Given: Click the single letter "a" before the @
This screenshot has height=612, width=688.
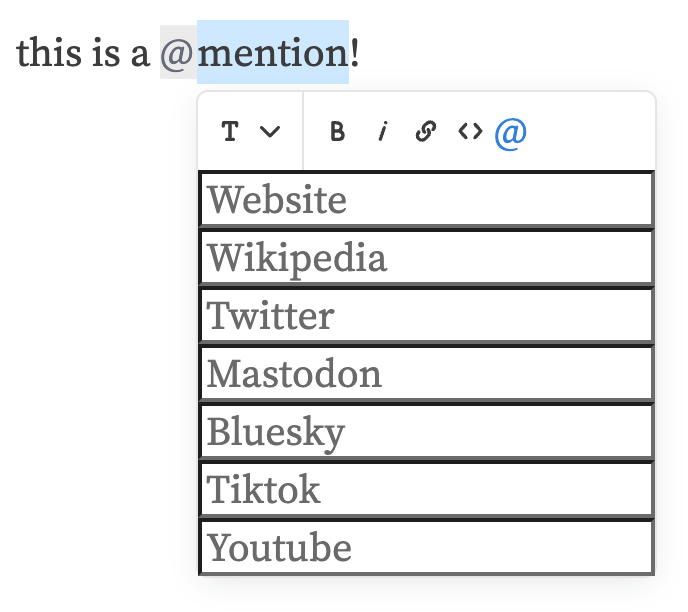Looking at the screenshot, I should [140, 54].
